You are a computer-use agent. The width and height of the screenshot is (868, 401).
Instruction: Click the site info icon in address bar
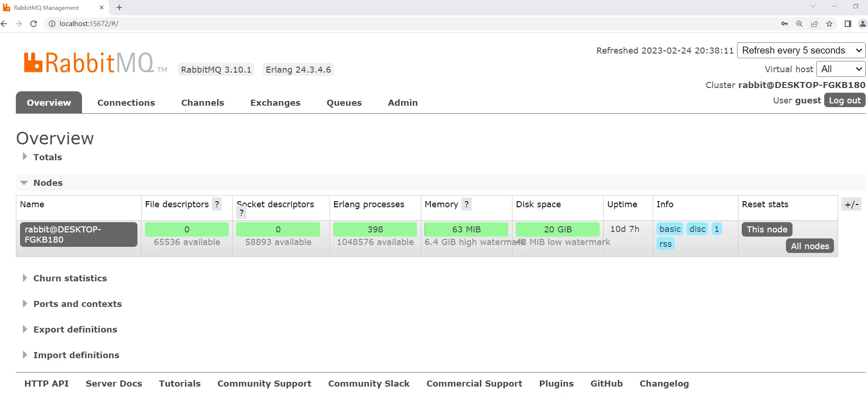[52, 24]
